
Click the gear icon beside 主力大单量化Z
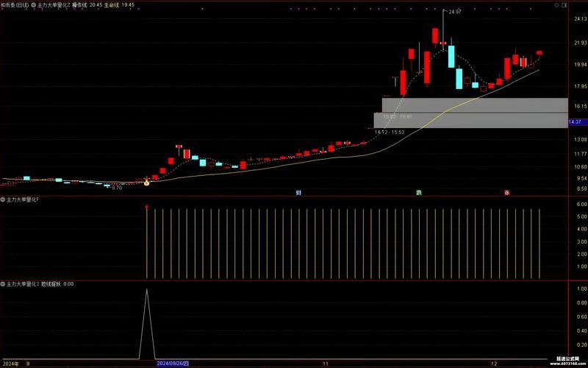[x=34, y=4]
